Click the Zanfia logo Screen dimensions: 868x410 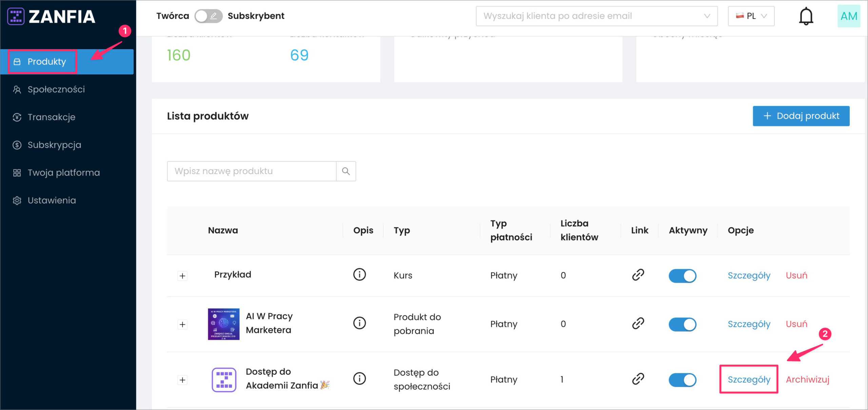[x=52, y=16]
